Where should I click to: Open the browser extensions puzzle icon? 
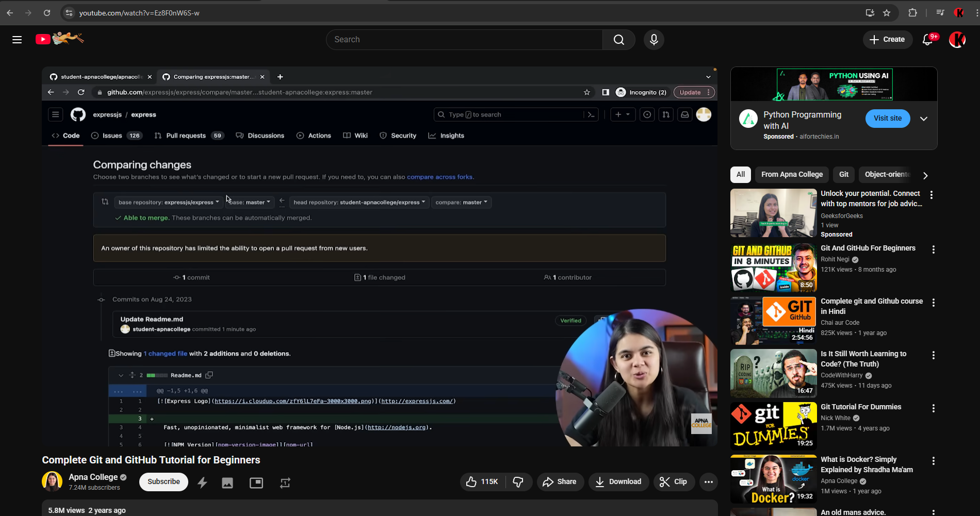(x=912, y=12)
